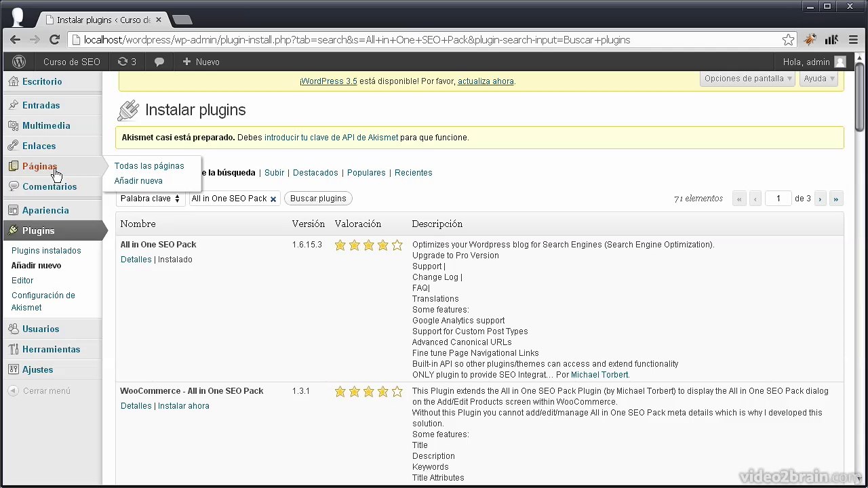Open a new browser tab
The width and height of the screenshot is (868, 488).
pos(182,20)
